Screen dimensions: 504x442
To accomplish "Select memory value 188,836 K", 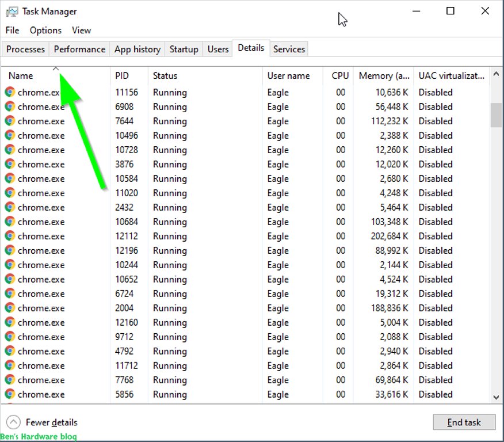I will pos(390,308).
